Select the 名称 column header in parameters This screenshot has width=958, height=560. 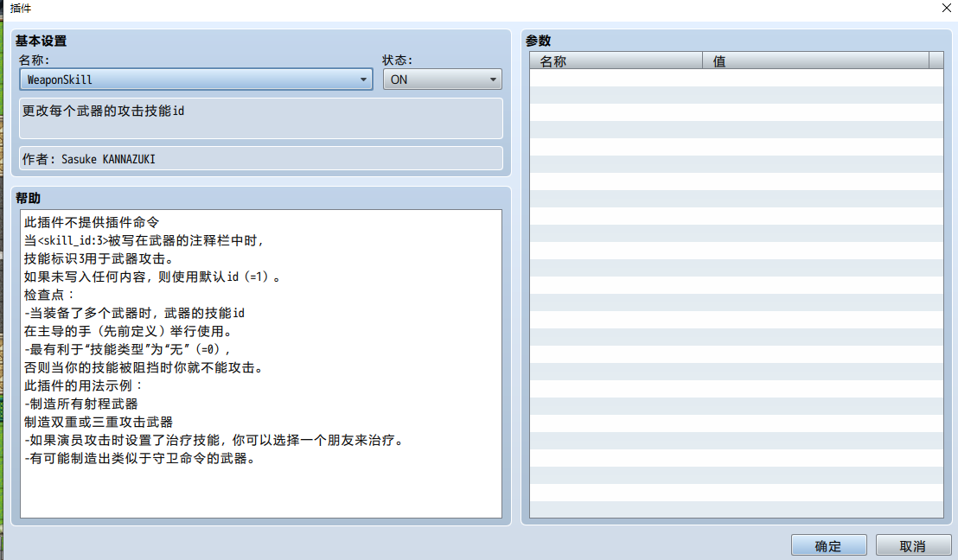(616, 61)
